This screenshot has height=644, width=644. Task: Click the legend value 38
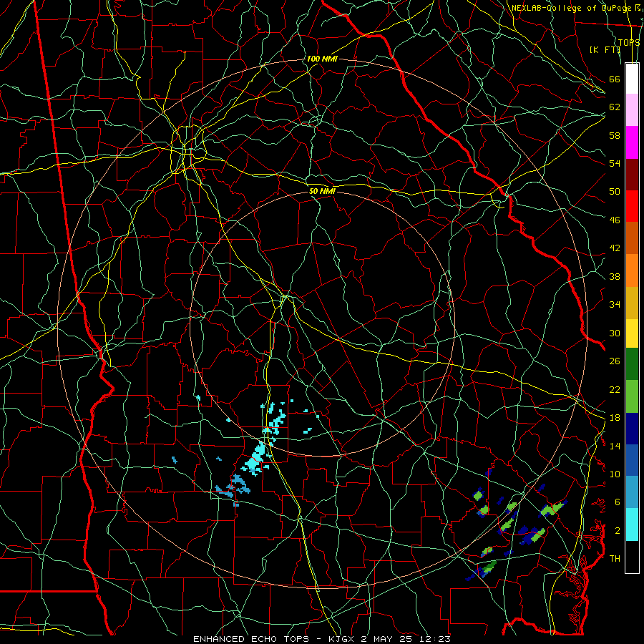tap(615, 276)
